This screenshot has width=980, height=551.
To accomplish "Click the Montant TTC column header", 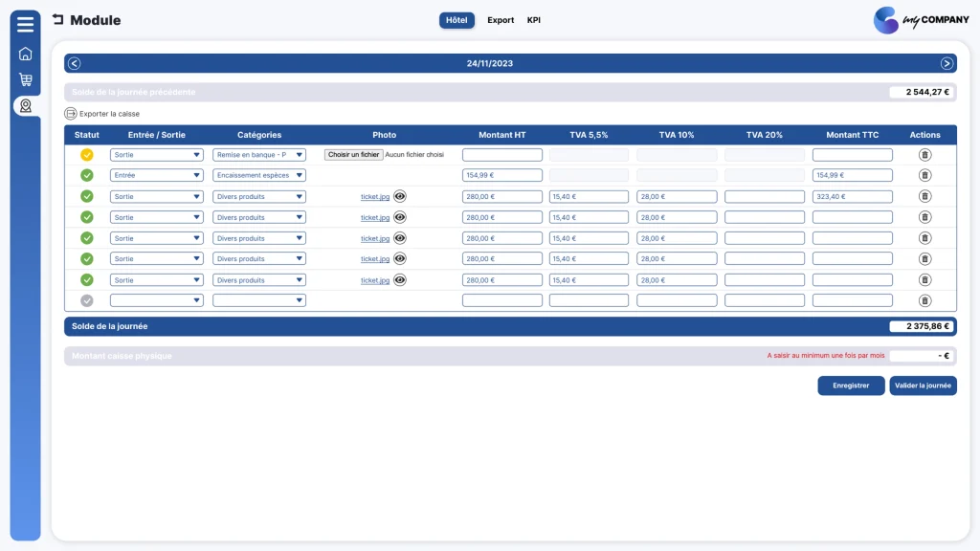I will 852,135.
